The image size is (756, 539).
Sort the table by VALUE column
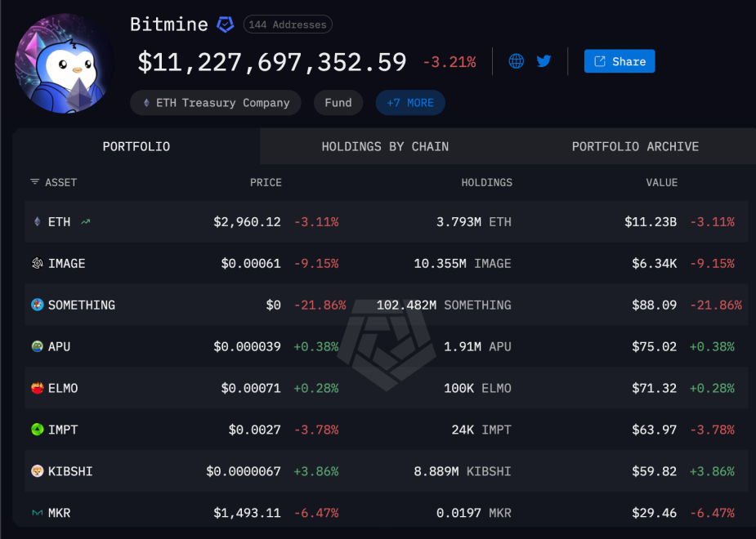(x=662, y=182)
